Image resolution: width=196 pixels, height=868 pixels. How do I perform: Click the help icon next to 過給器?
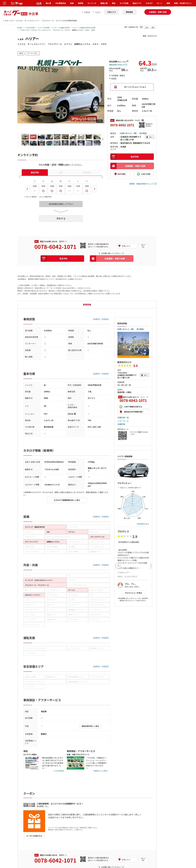coord(75,414)
